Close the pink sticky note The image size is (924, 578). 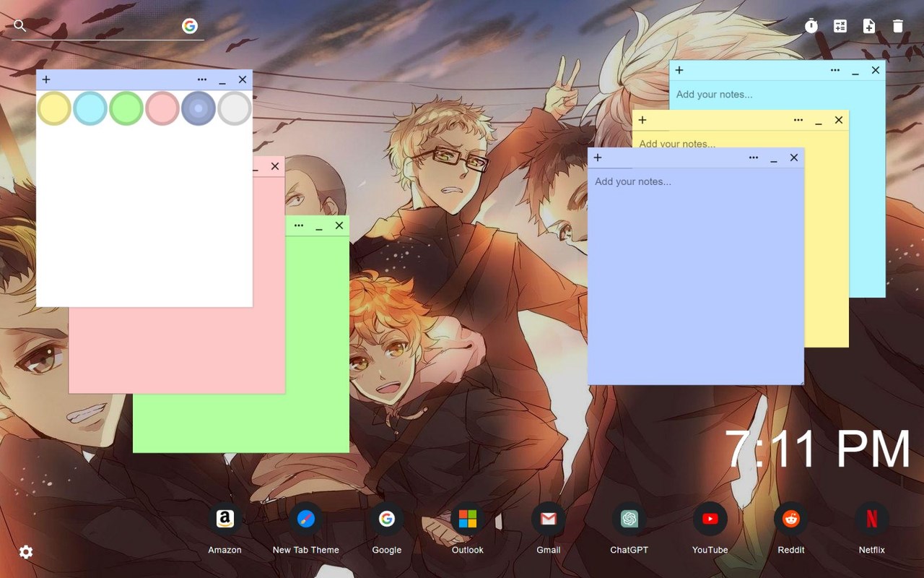coord(275,166)
